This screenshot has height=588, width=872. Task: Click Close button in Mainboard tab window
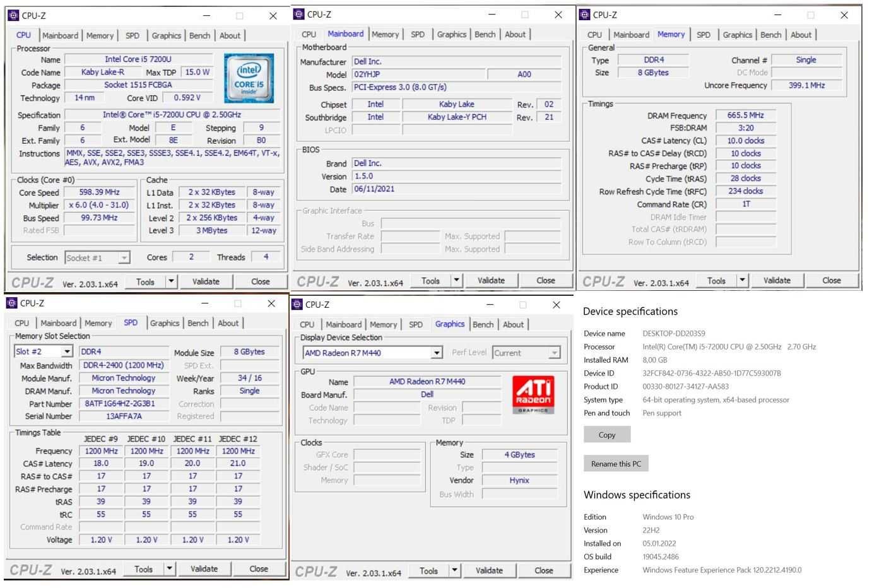(x=546, y=280)
